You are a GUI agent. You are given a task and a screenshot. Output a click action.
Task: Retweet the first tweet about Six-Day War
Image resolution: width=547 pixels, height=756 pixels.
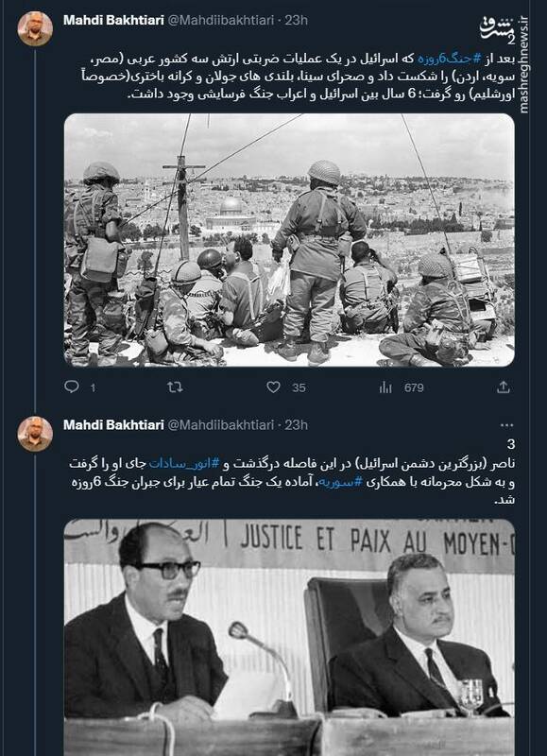pos(175,387)
